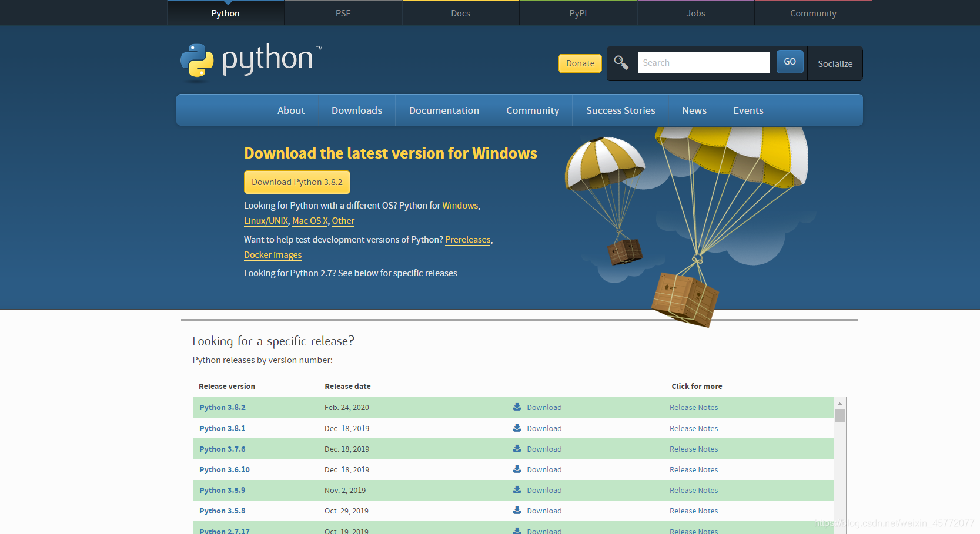The width and height of the screenshot is (980, 534).
Task: Click the release list scrollbar up arrow
Action: coord(839,404)
